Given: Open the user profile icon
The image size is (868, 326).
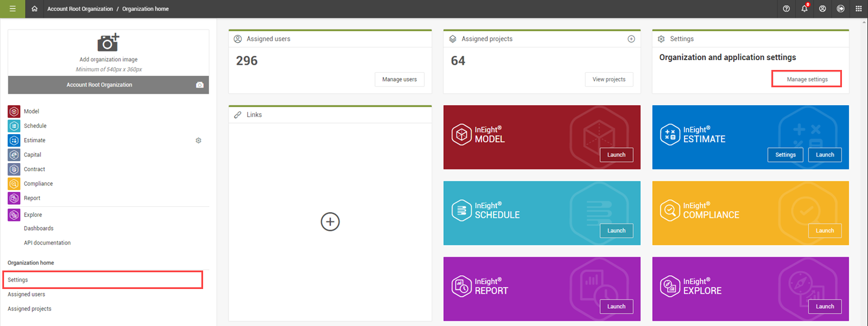Looking at the screenshot, I should (x=822, y=9).
